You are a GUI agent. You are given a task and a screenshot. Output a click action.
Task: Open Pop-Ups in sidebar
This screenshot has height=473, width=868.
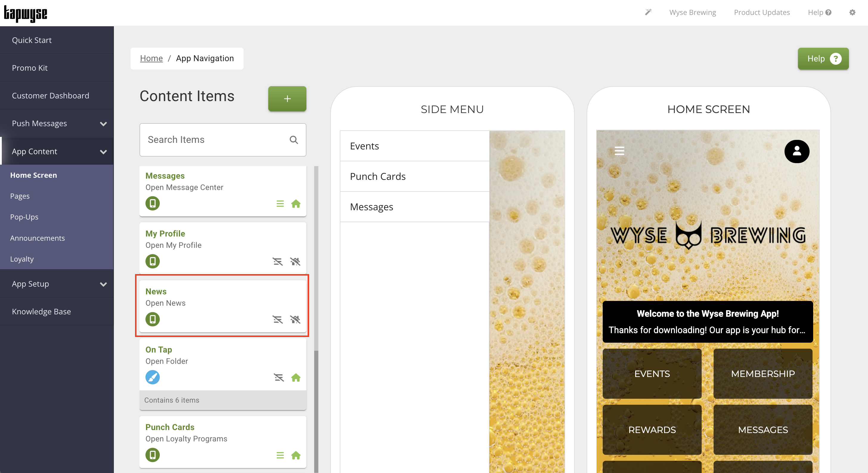24,217
